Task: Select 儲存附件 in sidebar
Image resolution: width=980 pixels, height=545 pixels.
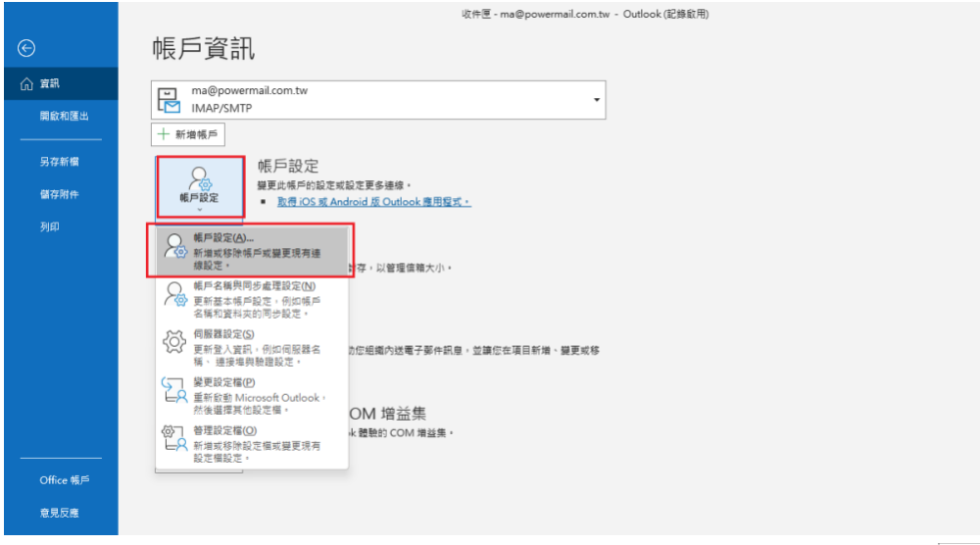Action: [60, 194]
